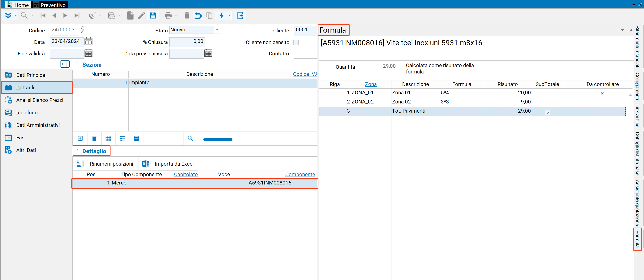The image size is (644, 280).
Task: Click Rinumera posizioni button
Action: tap(105, 164)
